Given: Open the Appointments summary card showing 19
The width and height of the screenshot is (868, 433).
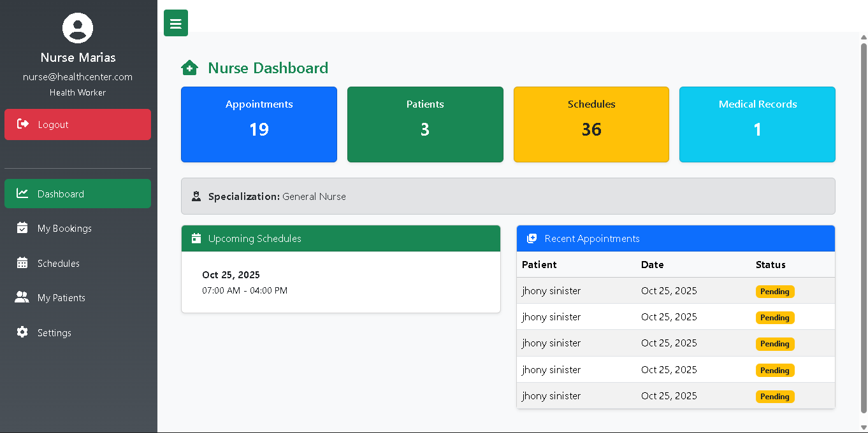Looking at the screenshot, I should 259,124.
